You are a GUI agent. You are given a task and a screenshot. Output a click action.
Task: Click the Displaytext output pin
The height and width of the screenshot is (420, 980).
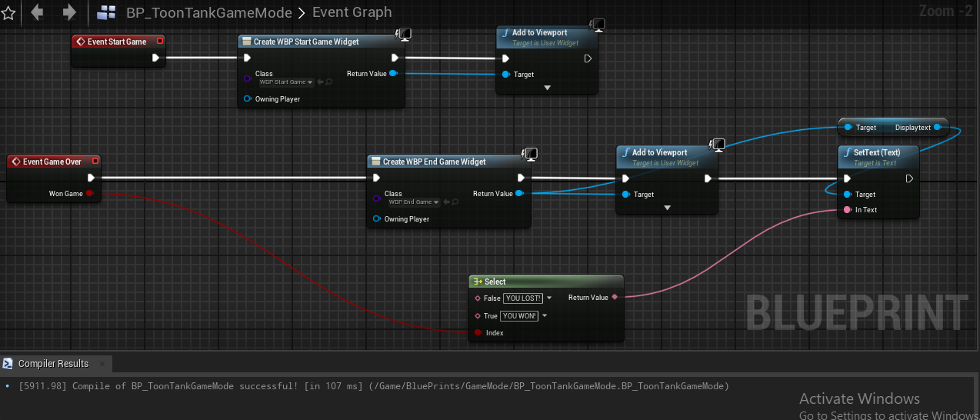(937, 127)
